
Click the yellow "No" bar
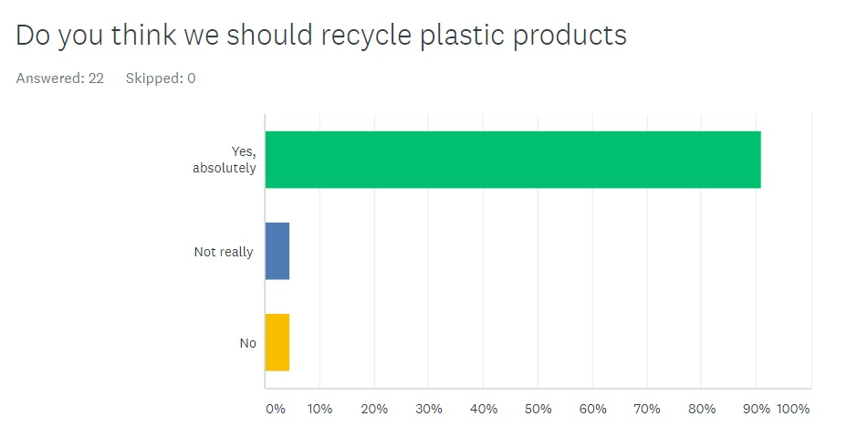pos(277,342)
